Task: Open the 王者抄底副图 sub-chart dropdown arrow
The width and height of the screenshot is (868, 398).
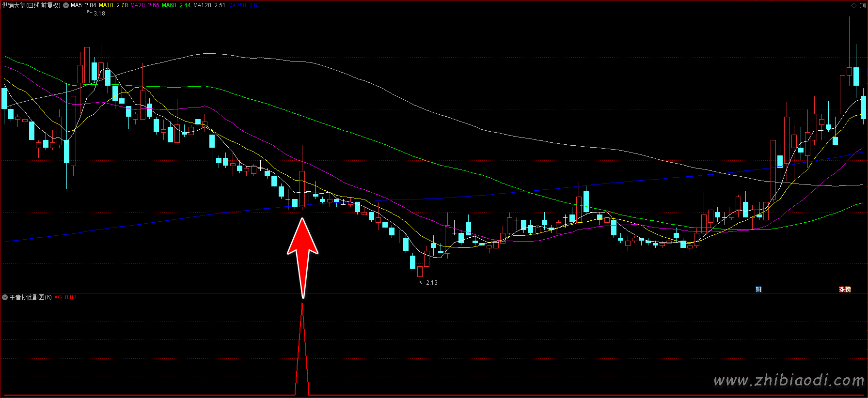Action: coord(5,297)
